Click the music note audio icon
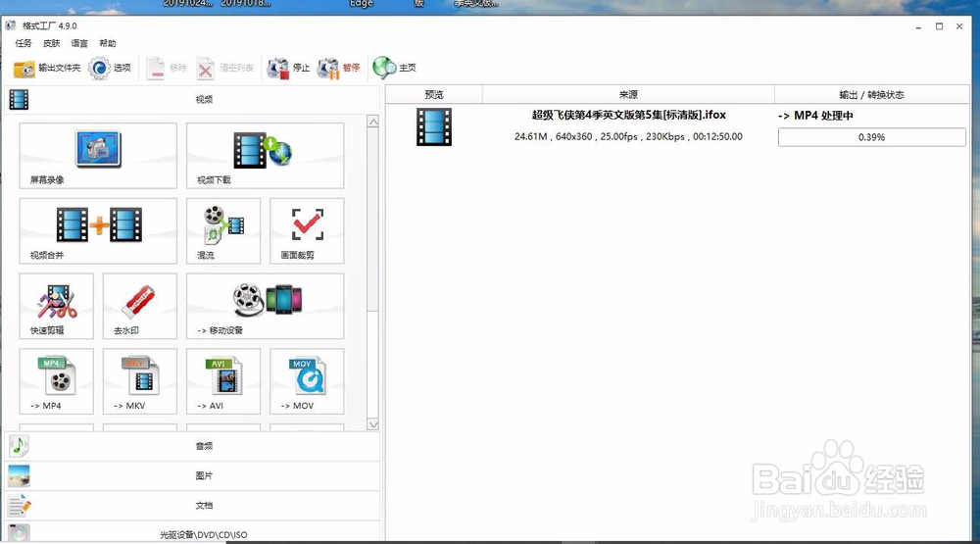980x544 pixels. click(19, 446)
